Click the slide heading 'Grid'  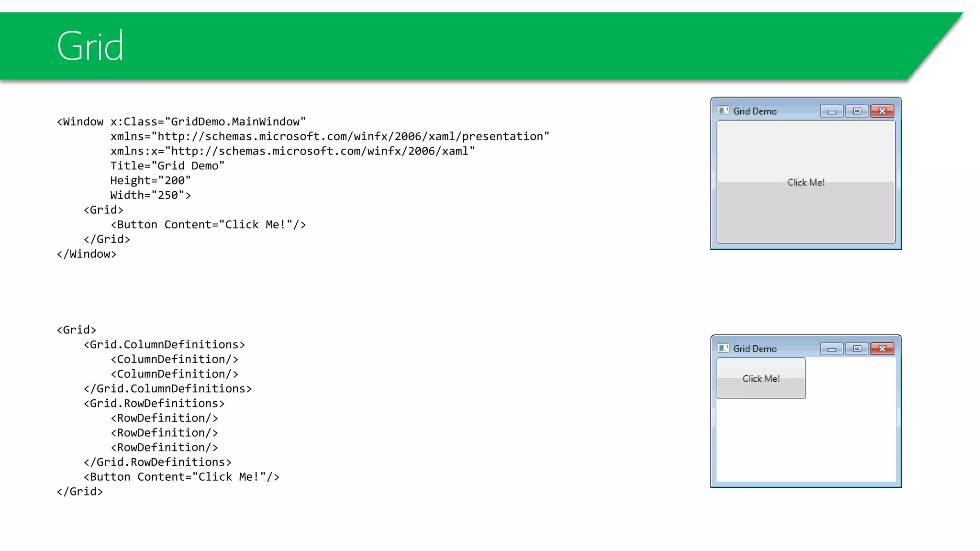[90, 46]
